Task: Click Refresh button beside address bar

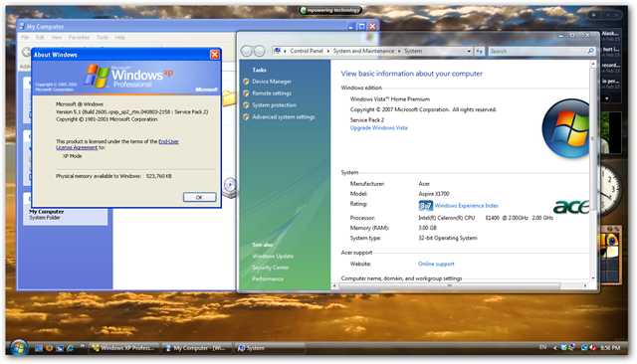Action: 480,51
